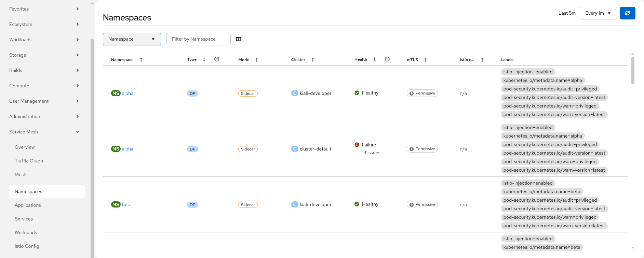Click NS badge of alpha kiali-developer row
This screenshot has height=258, width=644.
[x=116, y=93]
